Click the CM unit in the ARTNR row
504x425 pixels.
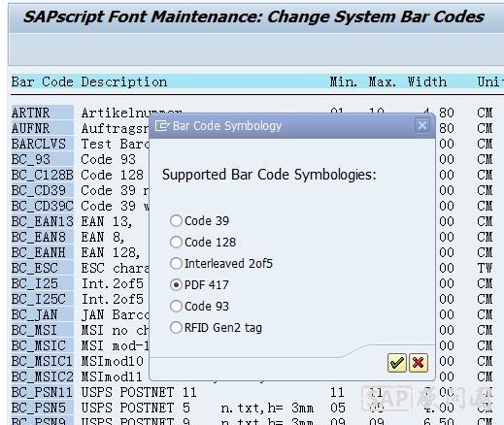coord(485,113)
